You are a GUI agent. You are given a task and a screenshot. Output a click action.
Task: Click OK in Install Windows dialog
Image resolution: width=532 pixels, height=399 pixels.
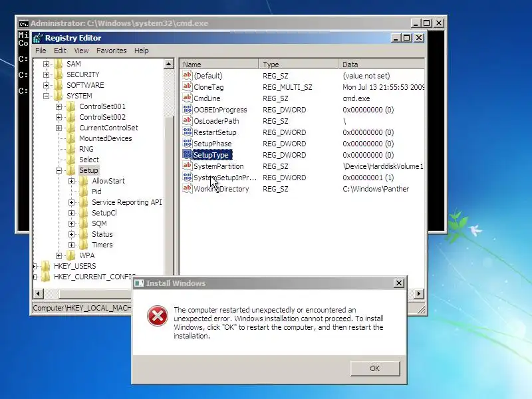(x=375, y=368)
